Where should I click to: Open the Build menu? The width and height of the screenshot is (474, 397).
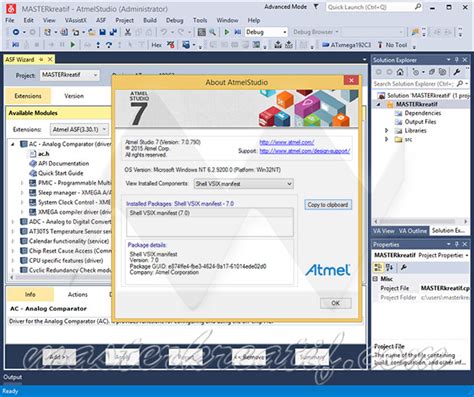(x=150, y=20)
